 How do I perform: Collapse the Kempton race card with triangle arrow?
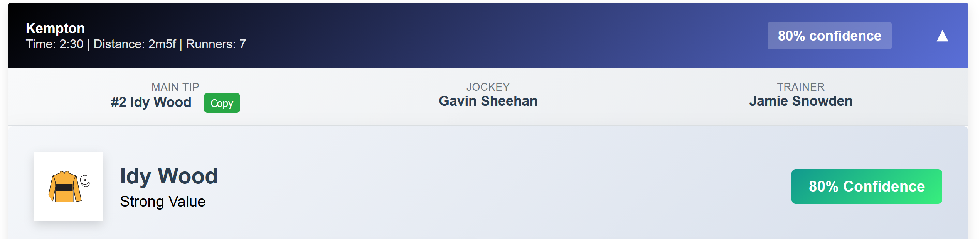coord(942,36)
